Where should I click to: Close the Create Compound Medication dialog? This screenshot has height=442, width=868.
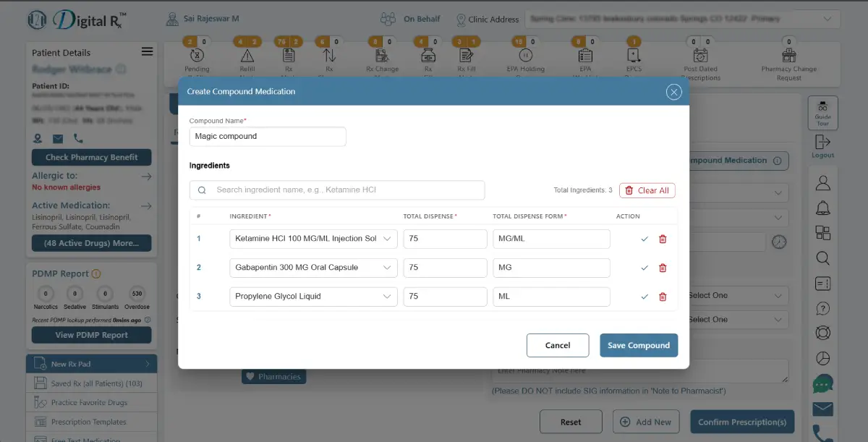[x=674, y=92]
